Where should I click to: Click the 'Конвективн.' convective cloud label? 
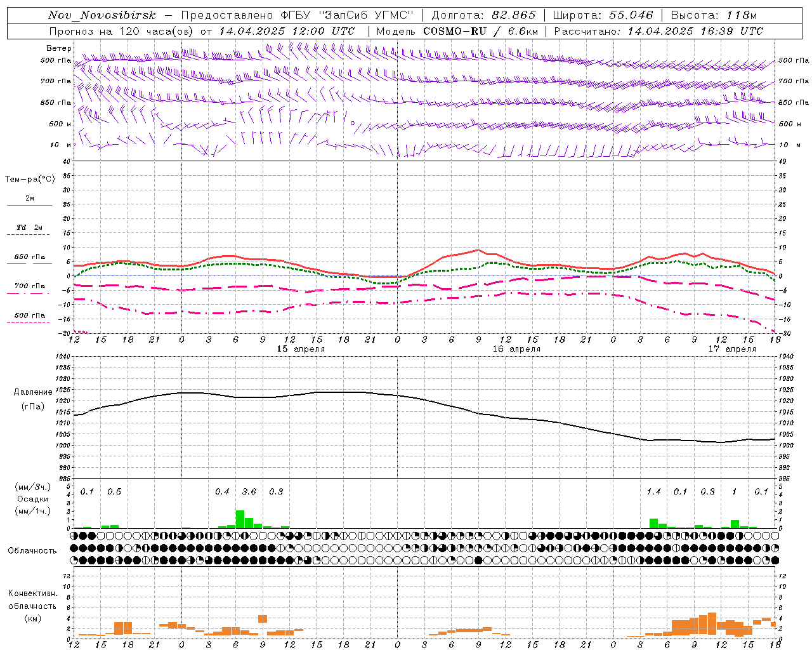32,594
